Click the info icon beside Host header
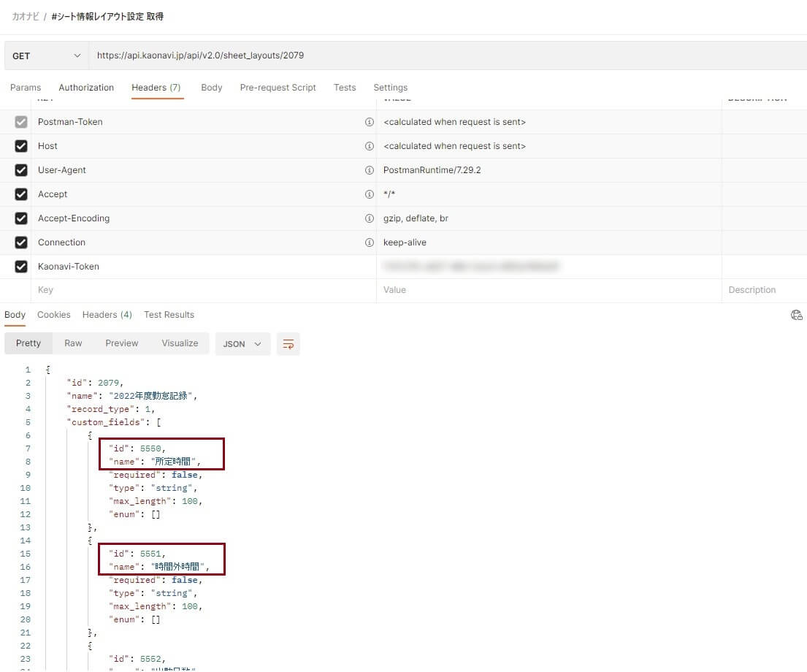 coord(369,146)
